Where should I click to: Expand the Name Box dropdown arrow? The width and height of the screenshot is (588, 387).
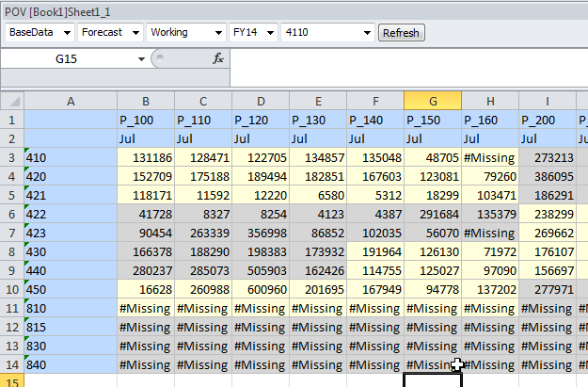141,59
